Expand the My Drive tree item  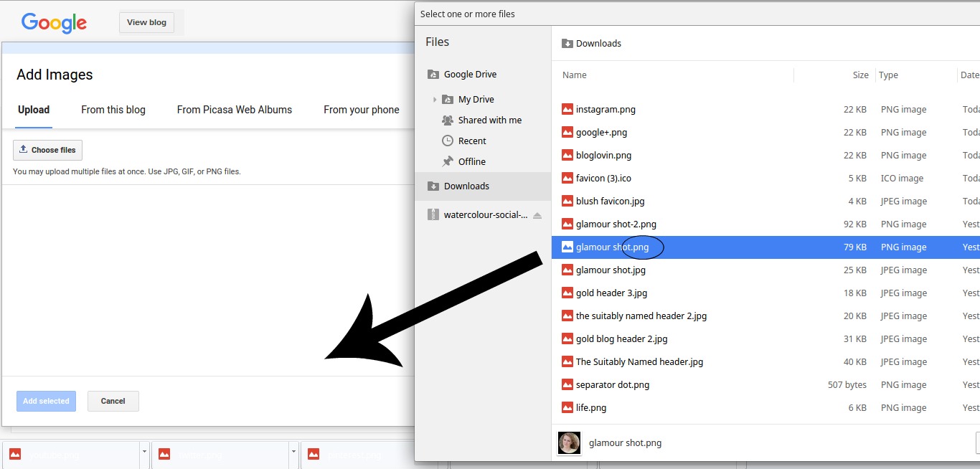point(435,99)
